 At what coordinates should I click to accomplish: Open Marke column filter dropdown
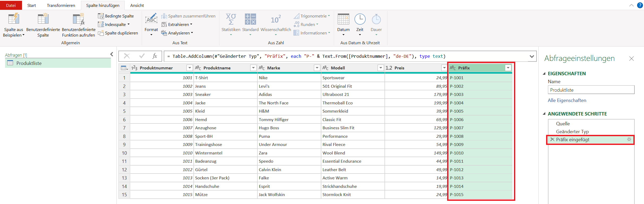[x=317, y=68]
